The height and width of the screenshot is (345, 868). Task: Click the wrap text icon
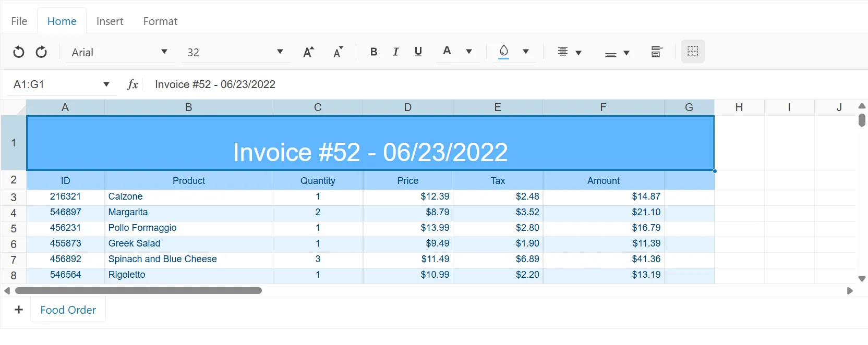click(656, 52)
